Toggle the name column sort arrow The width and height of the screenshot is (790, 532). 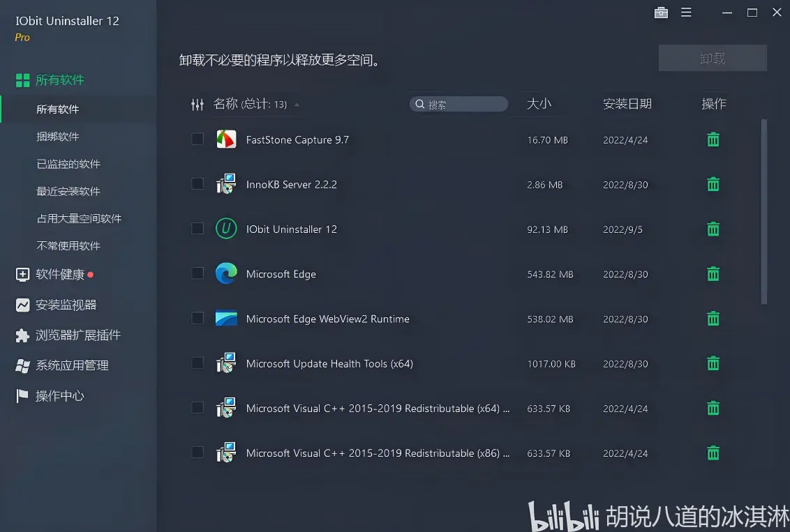[x=297, y=105]
